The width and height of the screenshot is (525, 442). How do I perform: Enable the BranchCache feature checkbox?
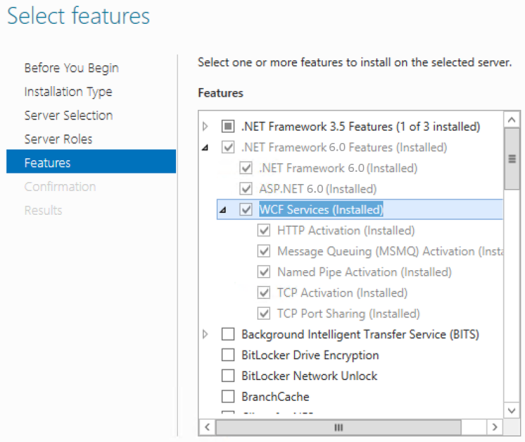pyautogui.click(x=228, y=396)
